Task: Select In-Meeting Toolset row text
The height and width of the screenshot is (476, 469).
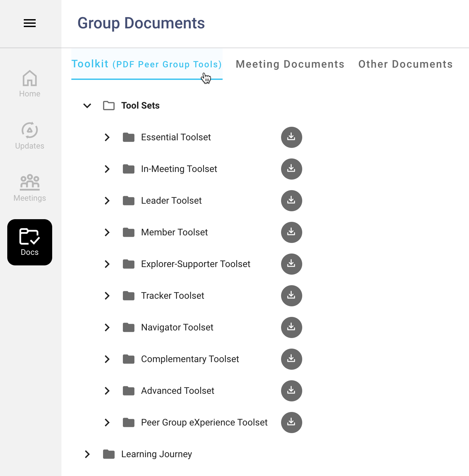Action: pyautogui.click(x=179, y=169)
